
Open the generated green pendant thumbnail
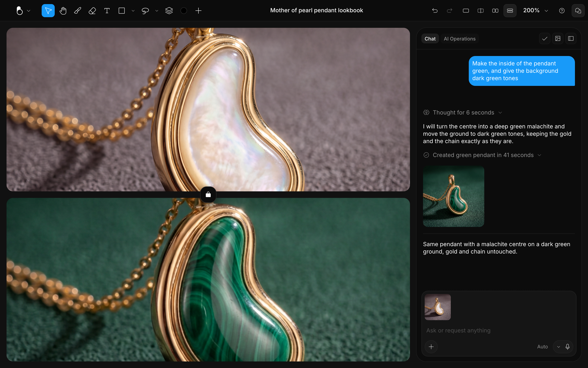coord(453,196)
